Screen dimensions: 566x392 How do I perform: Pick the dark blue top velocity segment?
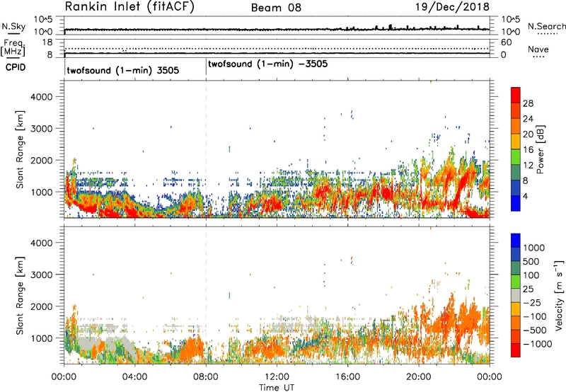click(516, 241)
